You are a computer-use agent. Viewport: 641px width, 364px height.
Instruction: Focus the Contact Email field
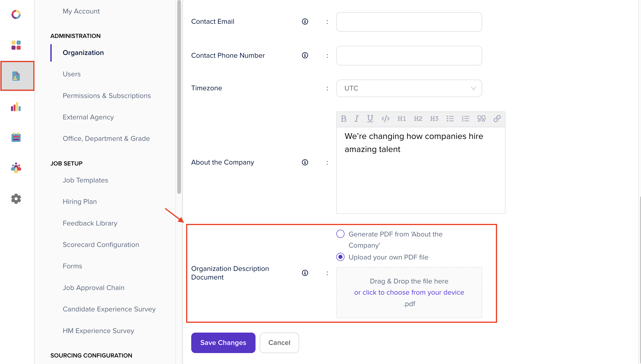click(x=409, y=22)
